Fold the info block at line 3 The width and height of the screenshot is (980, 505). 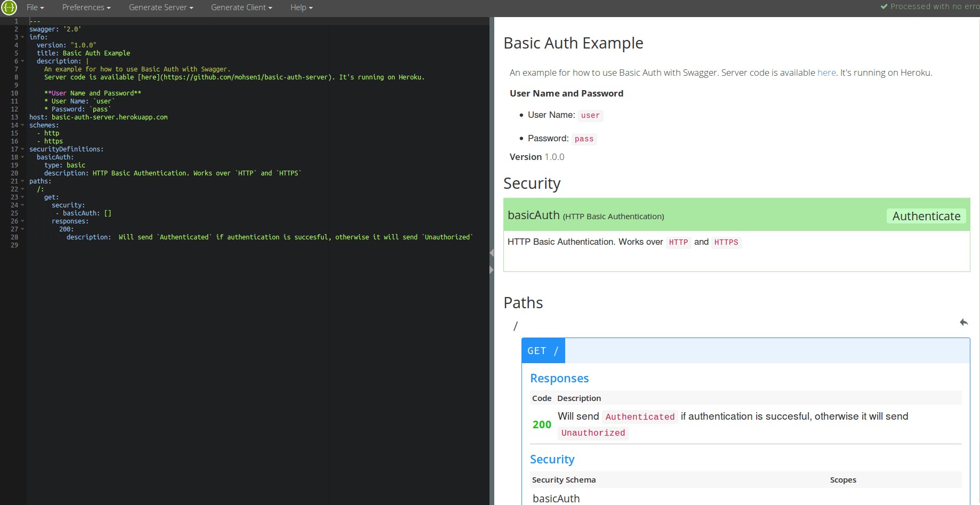[x=22, y=37]
